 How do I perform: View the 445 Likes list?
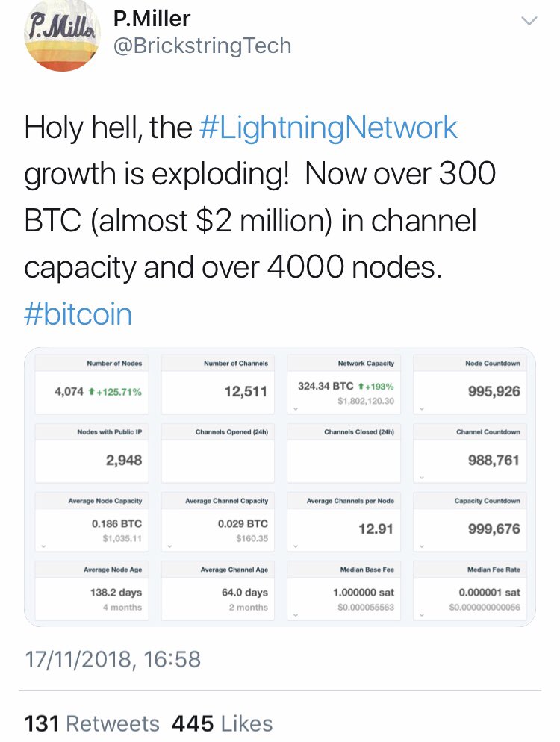pyautogui.click(x=224, y=723)
